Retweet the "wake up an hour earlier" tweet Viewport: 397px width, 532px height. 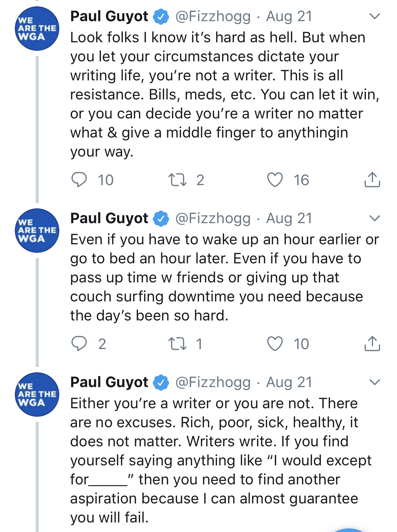tap(177, 343)
